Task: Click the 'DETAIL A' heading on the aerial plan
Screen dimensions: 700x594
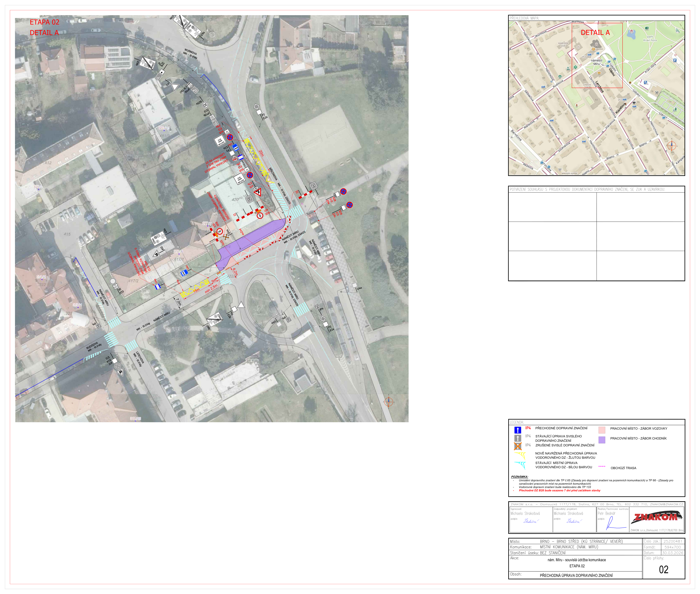Action: (44, 33)
